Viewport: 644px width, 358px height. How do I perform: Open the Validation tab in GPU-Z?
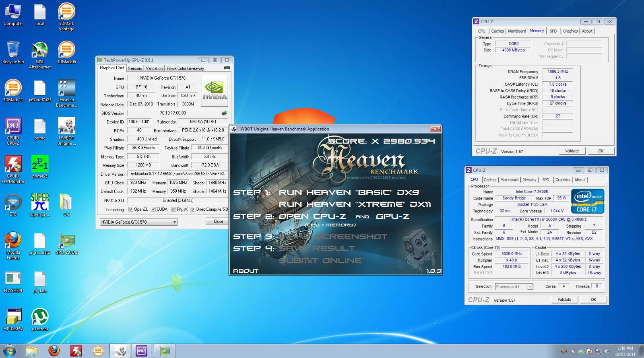point(154,68)
